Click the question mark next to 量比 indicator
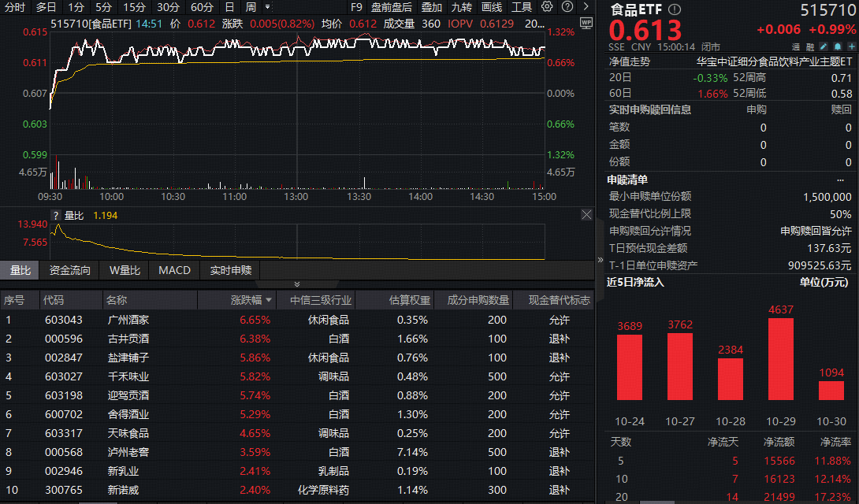This screenshot has width=859, height=504. (55, 215)
